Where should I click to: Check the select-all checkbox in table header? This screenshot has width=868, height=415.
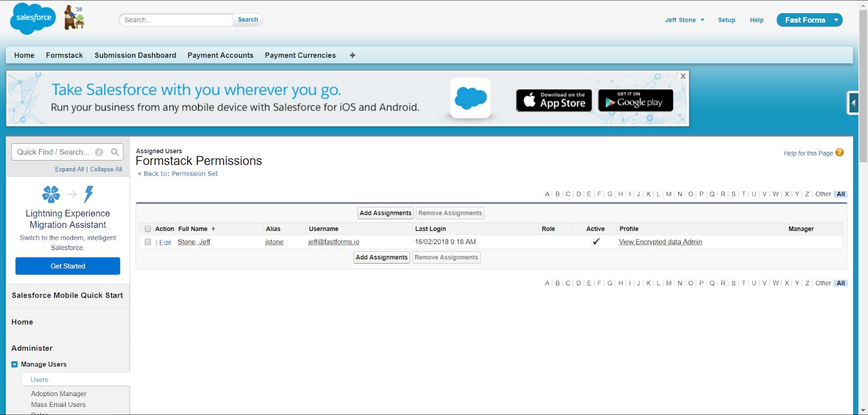click(148, 229)
